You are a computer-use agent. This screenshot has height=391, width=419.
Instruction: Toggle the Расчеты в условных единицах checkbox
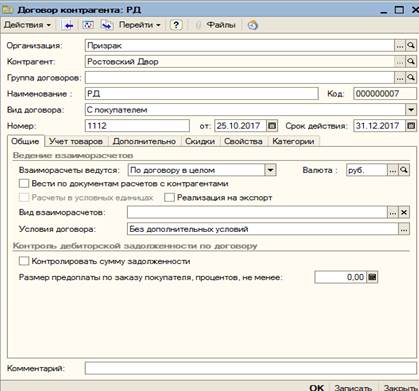24,197
